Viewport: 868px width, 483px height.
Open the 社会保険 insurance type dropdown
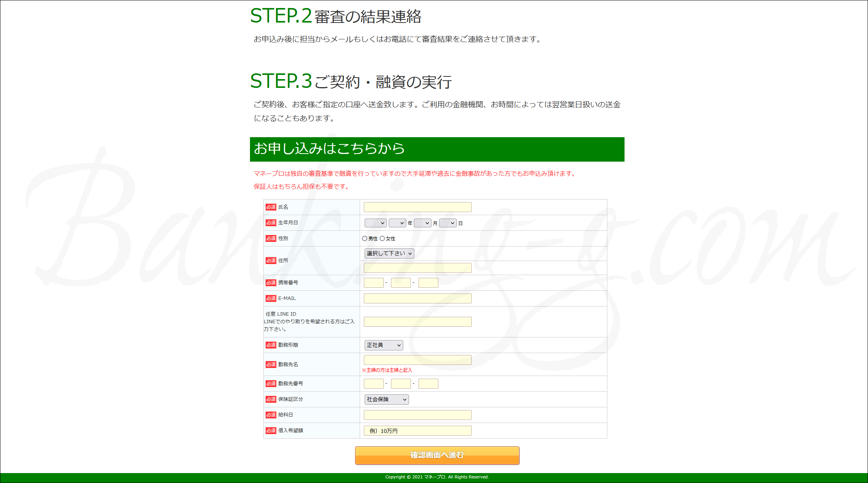(x=386, y=399)
